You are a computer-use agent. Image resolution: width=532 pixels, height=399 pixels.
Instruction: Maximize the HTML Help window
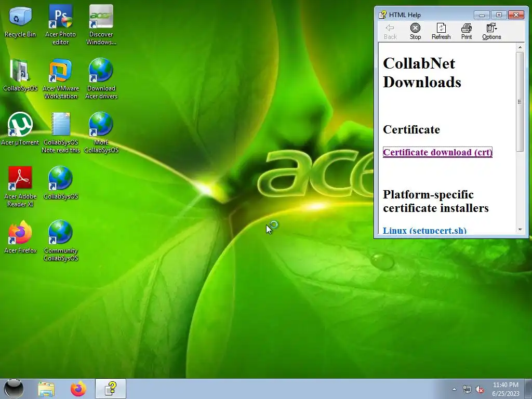(x=499, y=15)
